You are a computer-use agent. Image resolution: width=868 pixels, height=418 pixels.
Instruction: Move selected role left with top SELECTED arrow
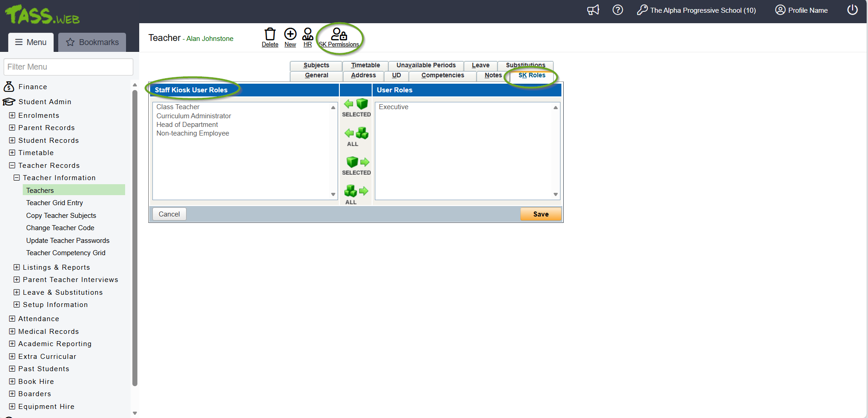[x=356, y=105]
